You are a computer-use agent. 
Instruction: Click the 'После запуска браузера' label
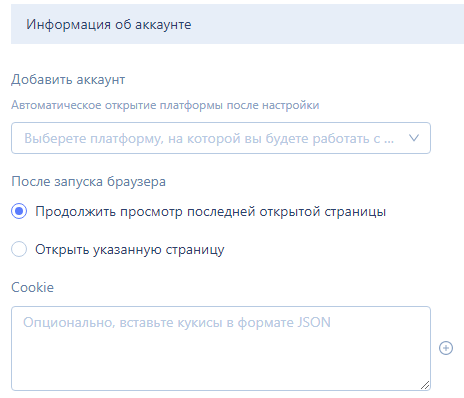point(88,182)
